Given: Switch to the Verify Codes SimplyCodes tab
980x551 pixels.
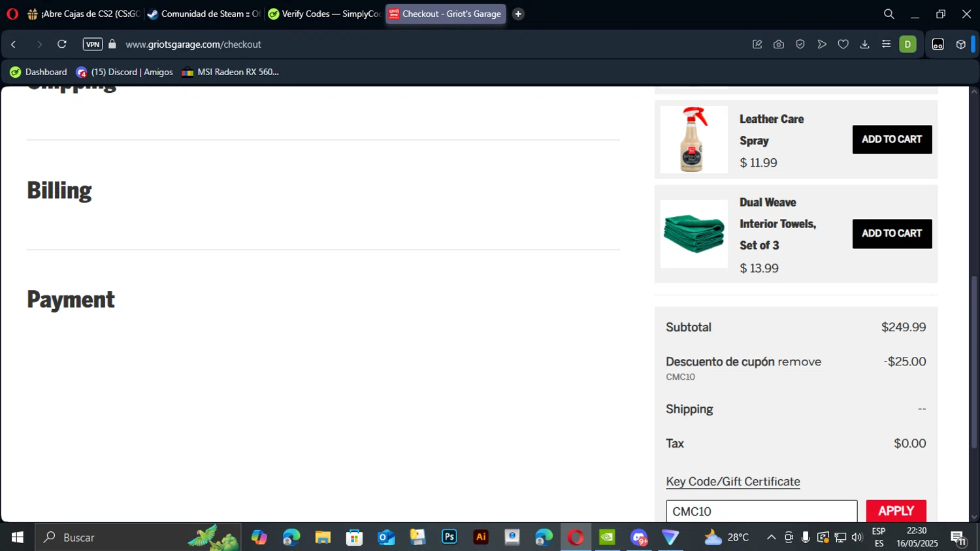Looking at the screenshot, I should [324, 14].
